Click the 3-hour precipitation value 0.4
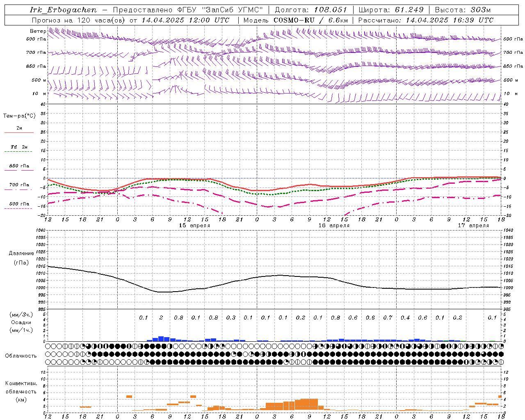This screenshot has width=525, height=420. click(x=405, y=318)
